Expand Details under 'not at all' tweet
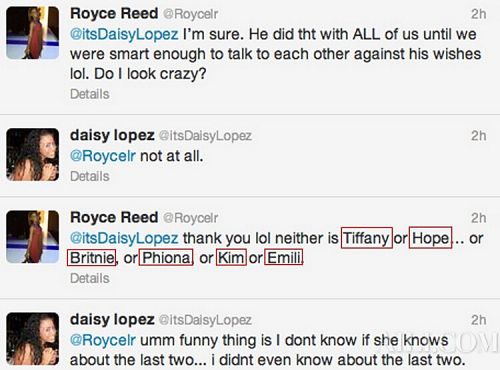 click(90, 176)
